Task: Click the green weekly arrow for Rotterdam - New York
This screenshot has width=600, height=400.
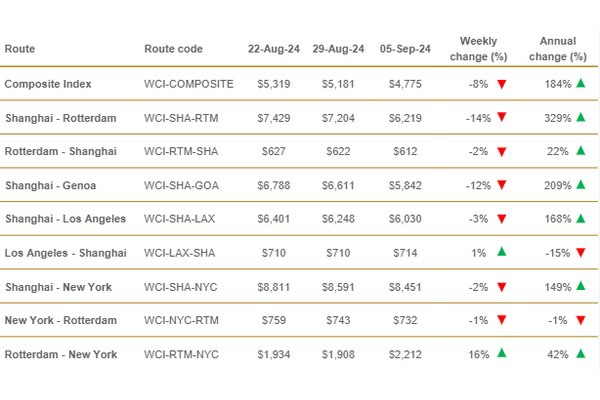Action: coord(501,354)
